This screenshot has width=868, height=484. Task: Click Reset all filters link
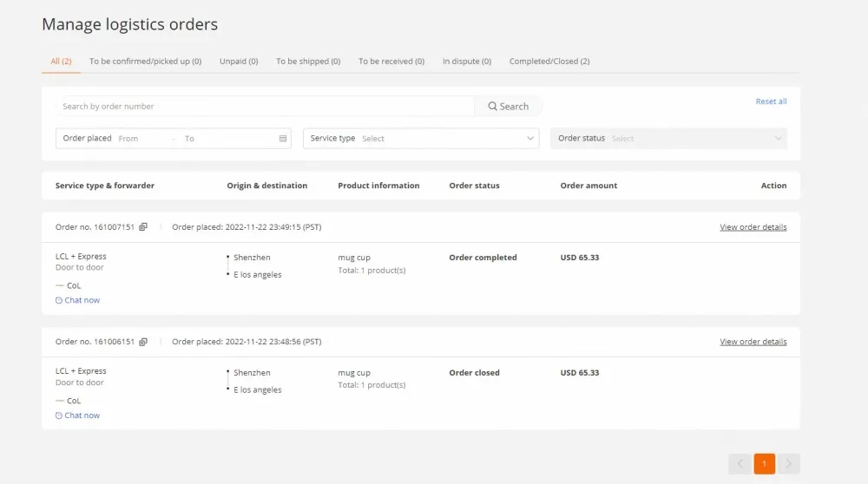771,101
